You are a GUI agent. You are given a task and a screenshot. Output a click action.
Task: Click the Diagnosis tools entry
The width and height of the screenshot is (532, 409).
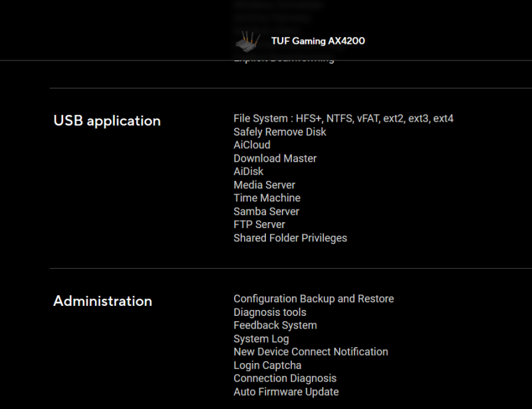270,313
